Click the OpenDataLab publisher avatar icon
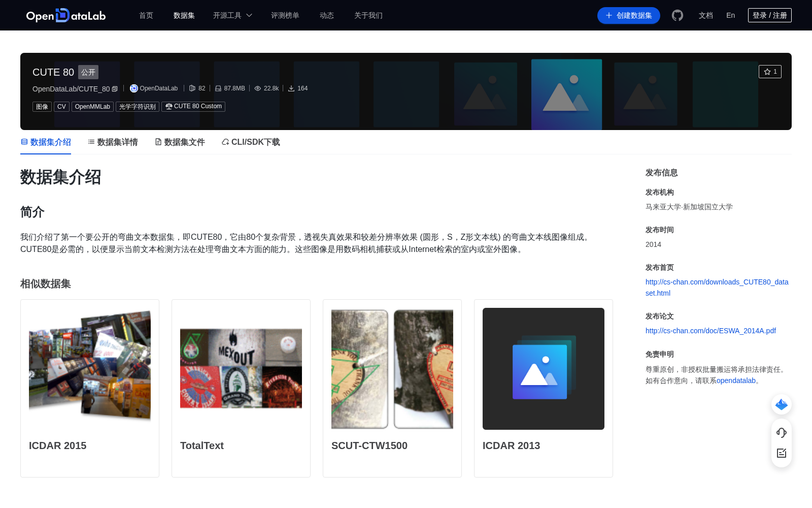The width and height of the screenshot is (812, 508). (134, 88)
